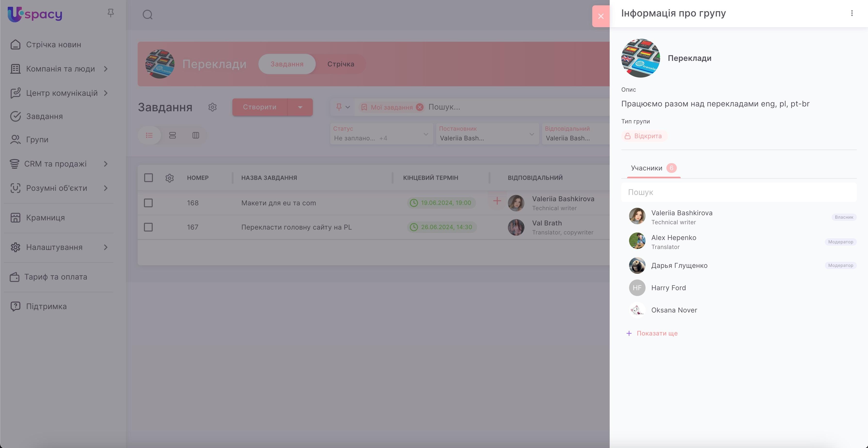Image resolution: width=868 pixels, height=448 pixels.
Task: Open the Статус filter dropdown
Action: pyautogui.click(x=381, y=134)
